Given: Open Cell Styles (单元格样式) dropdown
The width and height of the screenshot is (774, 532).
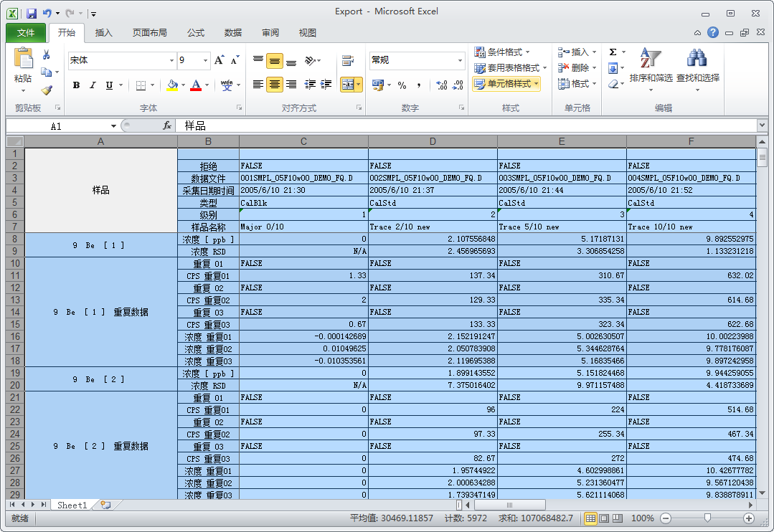Looking at the screenshot, I should pos(506,83).
